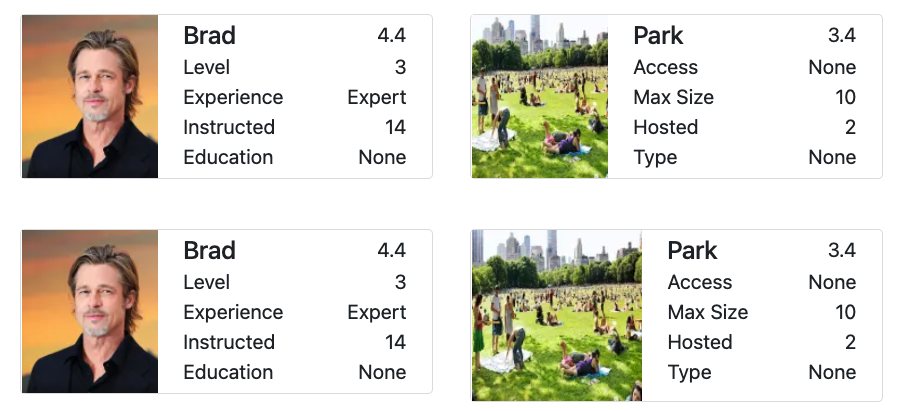Select the Brad name in the top card
906x411 pixels.
point(209,36)
